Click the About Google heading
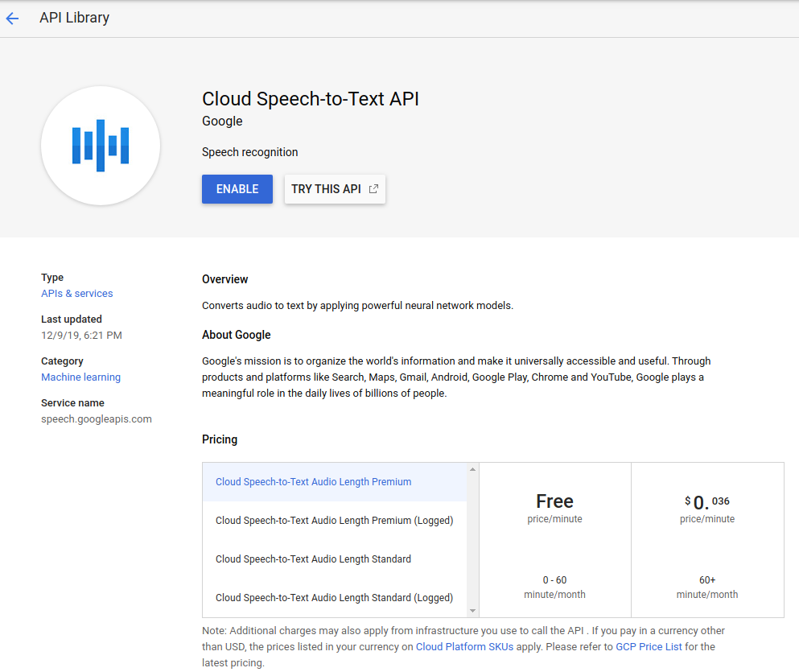Viewport: 799px width, 672px height. coord(236,335)
